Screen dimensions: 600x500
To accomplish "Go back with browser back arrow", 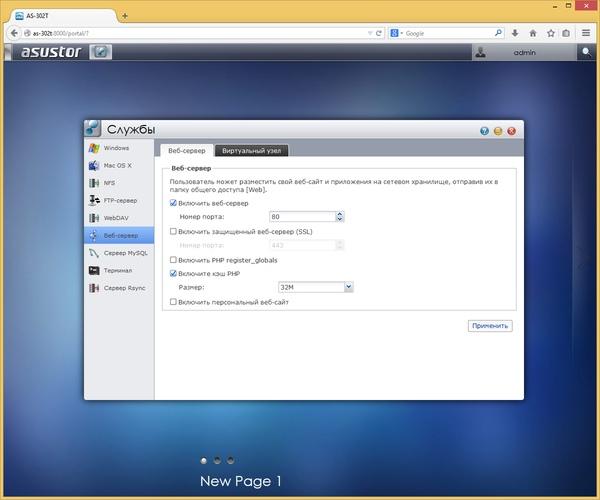I will [14, 33].
